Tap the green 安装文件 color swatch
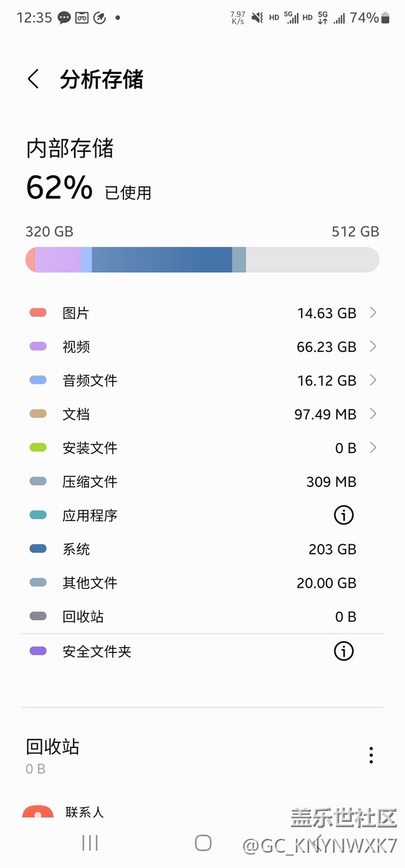 coord(38,448)
